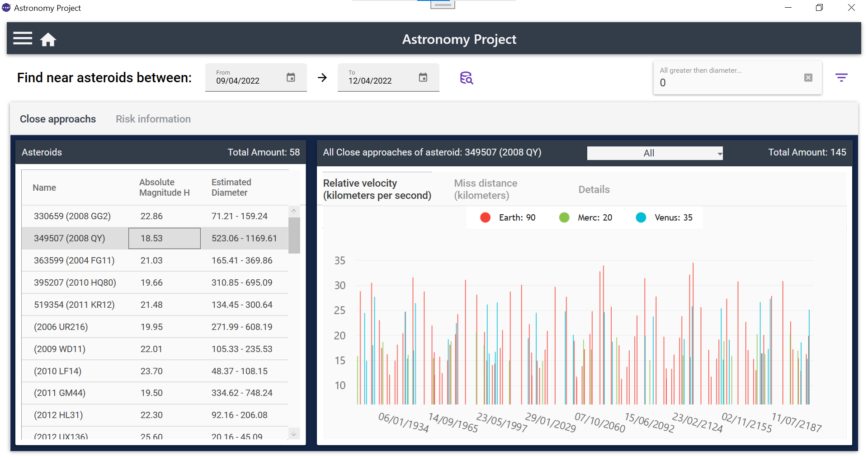Open the hamburger navigation menu

tap(23, 38)
